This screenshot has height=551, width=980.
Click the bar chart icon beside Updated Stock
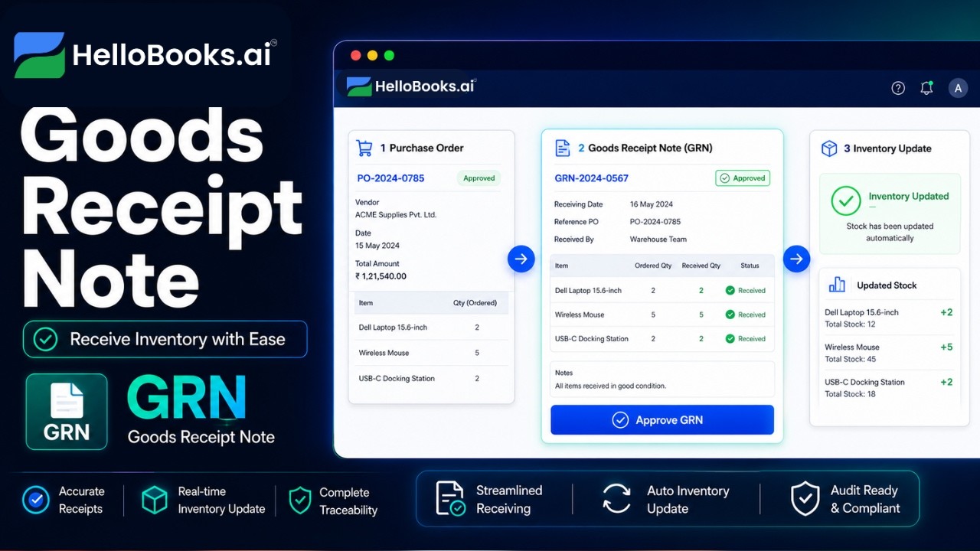point(838,285)
